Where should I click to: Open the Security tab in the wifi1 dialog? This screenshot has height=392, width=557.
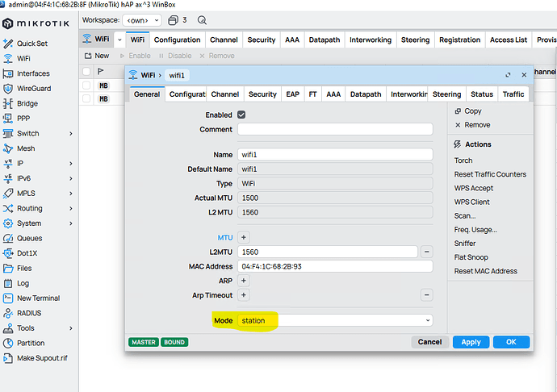[x=262, y=94]
